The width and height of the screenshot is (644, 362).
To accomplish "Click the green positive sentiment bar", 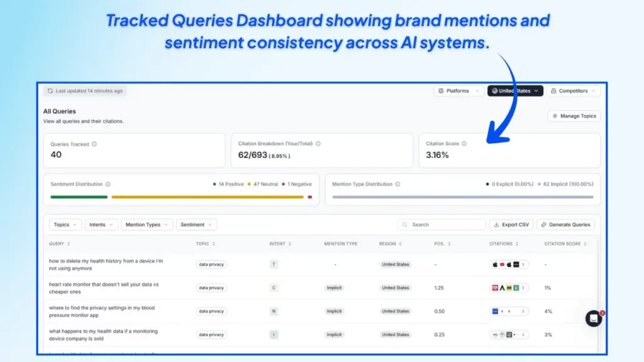I will [79, 197].
